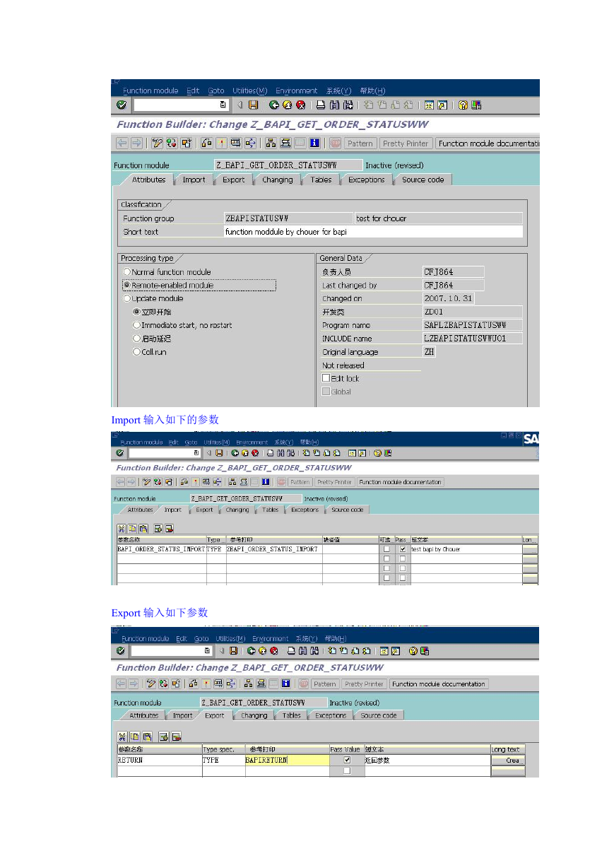Image resolution: width=614 pixels, height=868 pixels.
Task: Switch to the Tables tab in the Export screenshot
Action: pos(292,715)
